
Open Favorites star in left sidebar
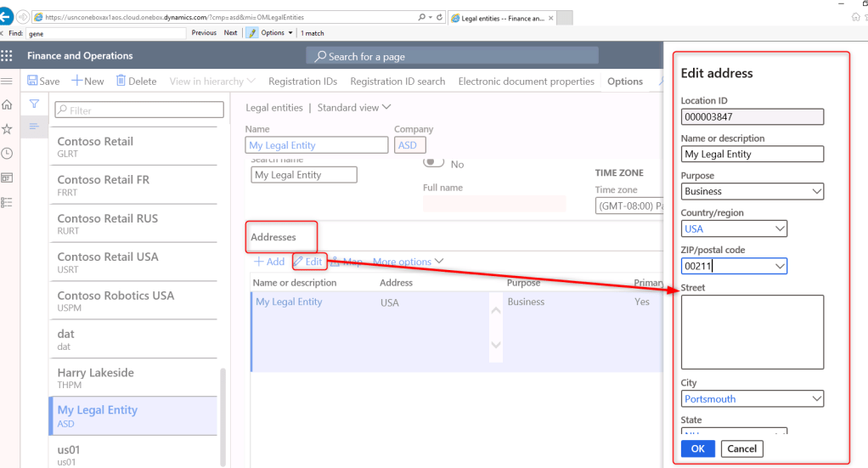click(8, 129)
